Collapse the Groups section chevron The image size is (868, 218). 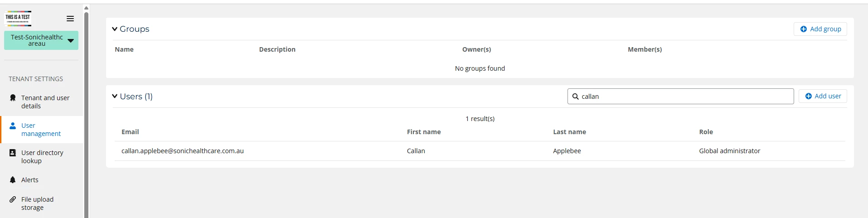[x=115, y=29]
